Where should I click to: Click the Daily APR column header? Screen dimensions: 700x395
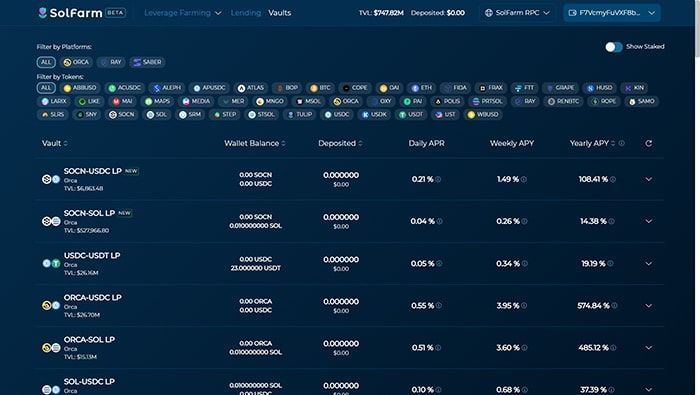[x=426, y=143]
